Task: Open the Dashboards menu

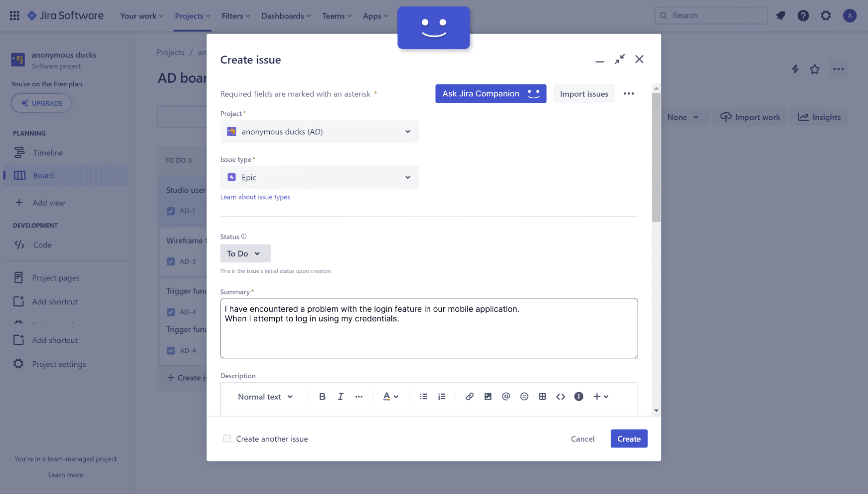Action: coord(286,16)
